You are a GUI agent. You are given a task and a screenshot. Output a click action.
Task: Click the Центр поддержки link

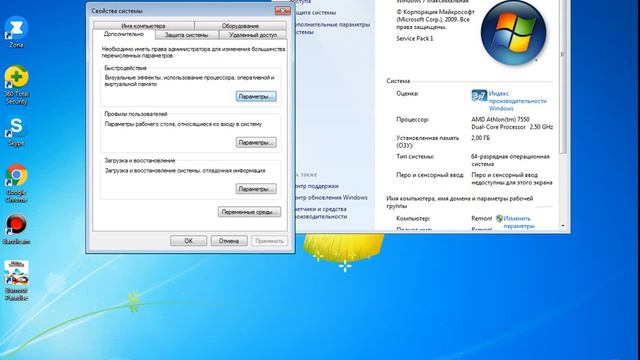point(317,186)
